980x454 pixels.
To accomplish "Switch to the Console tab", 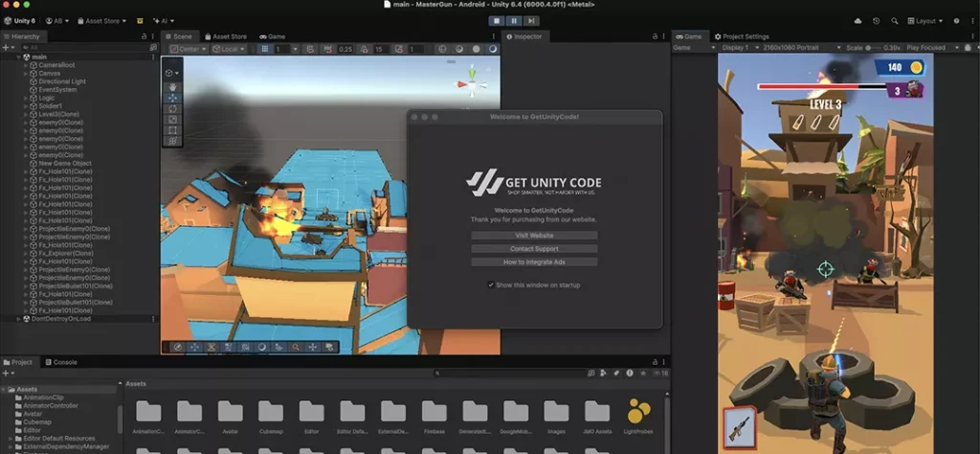I will coord(60,362).
